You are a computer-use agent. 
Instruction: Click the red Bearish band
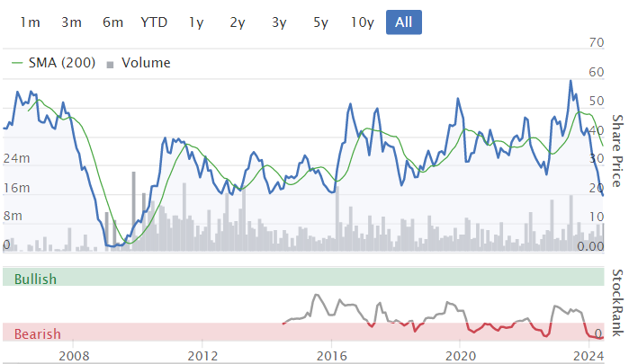(x=303, y=332)
